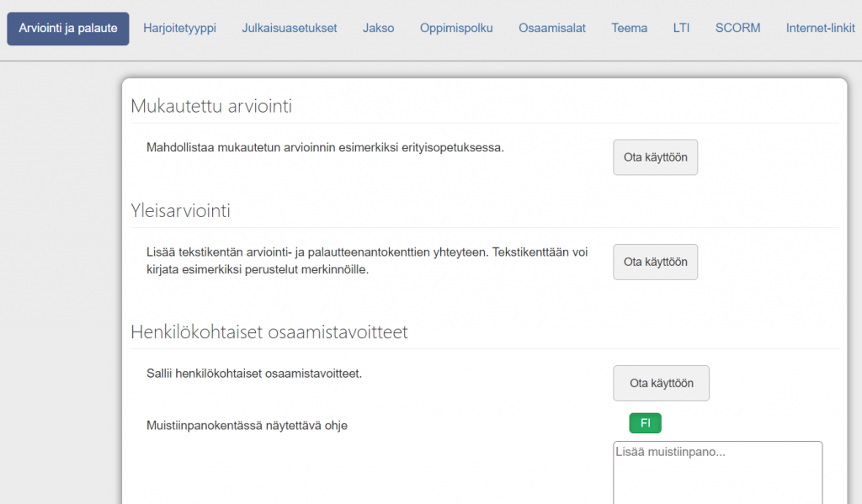
Task: Click the Muistiinpanokentässä näytettävä ohje label
Action: click(x=247, y=426)
